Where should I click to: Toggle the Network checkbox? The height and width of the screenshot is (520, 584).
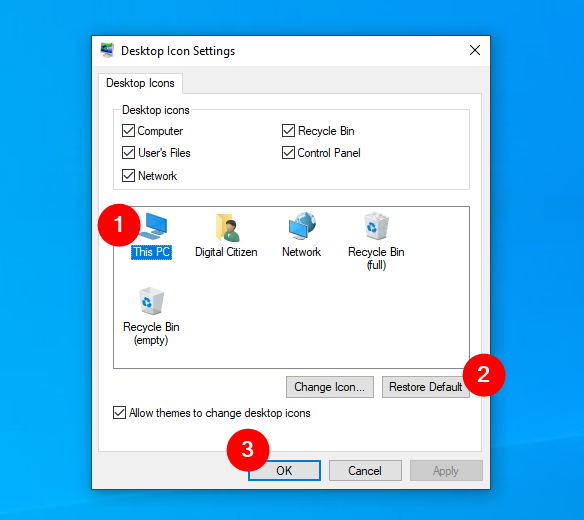click(128, 175)
